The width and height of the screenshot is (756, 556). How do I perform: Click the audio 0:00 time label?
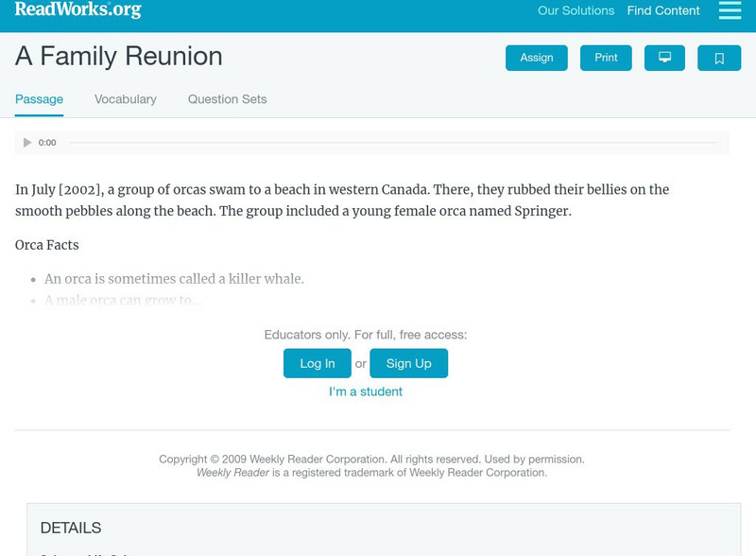click(47, 143)
